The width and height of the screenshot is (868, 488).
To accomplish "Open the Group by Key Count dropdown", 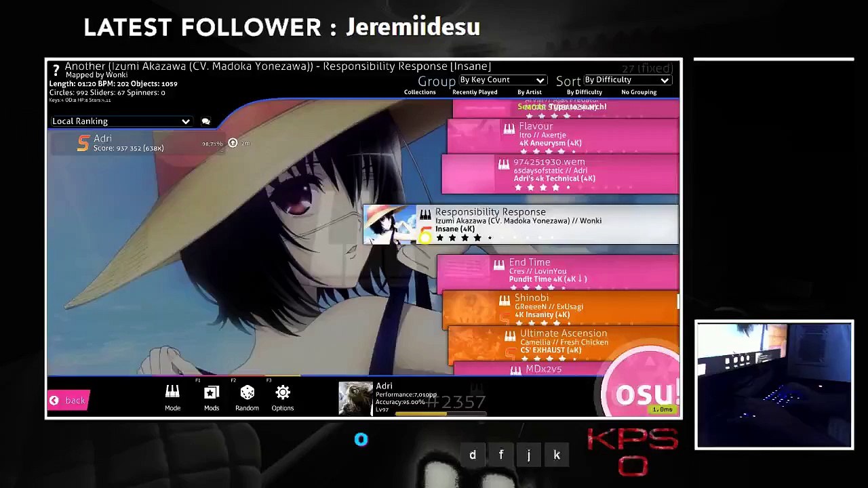I will point(502,80).
